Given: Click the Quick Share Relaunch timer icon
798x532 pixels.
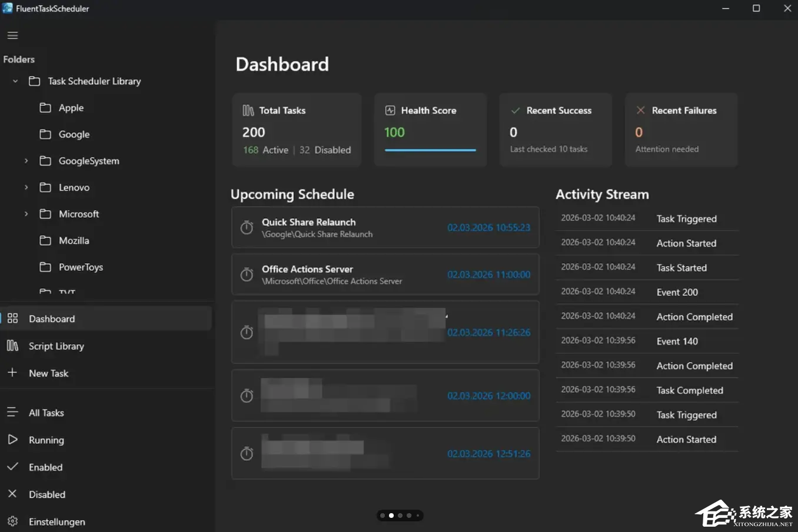Looking at the screenshot, I should click(247, 227).
